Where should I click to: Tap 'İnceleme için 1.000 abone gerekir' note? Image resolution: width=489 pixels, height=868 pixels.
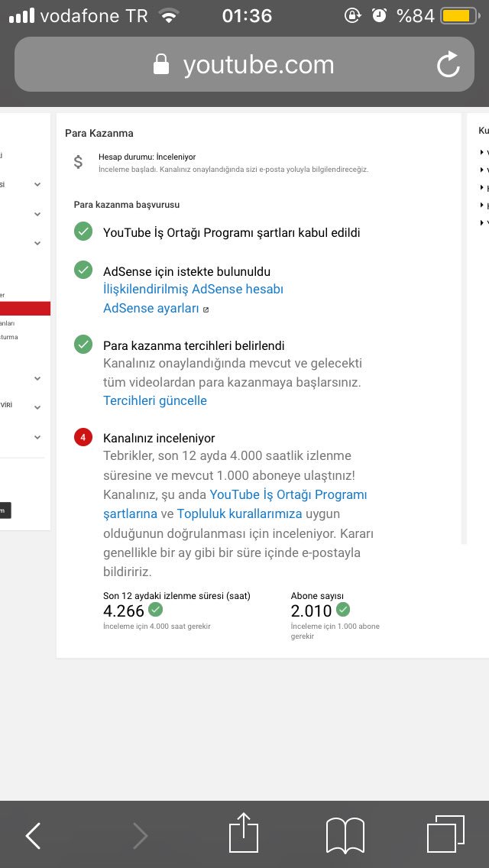[335, 631]
